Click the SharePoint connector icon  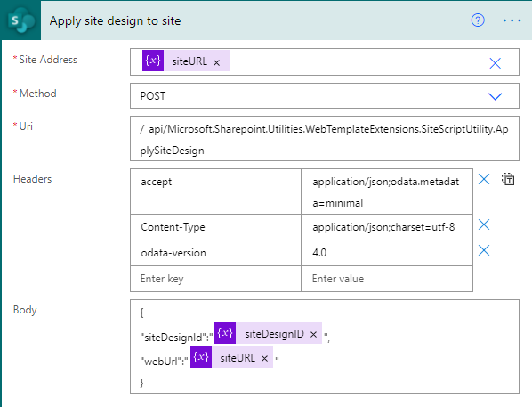pos(21,20)
